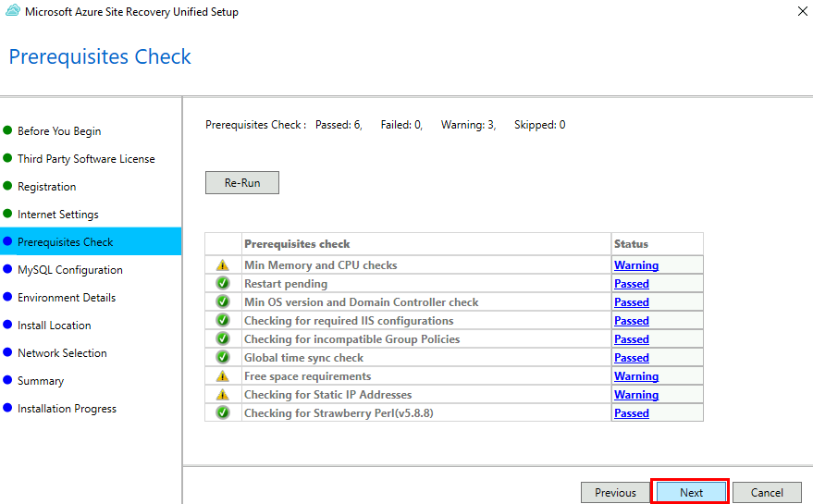Go to Third Party Software License step

(x=86, y=159)
